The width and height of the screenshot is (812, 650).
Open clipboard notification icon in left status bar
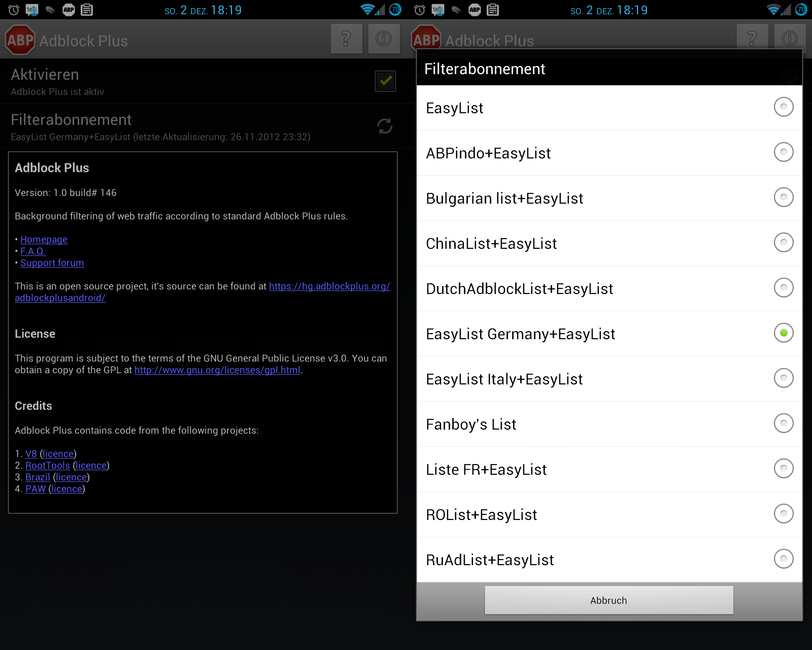(x=87, y=10)
